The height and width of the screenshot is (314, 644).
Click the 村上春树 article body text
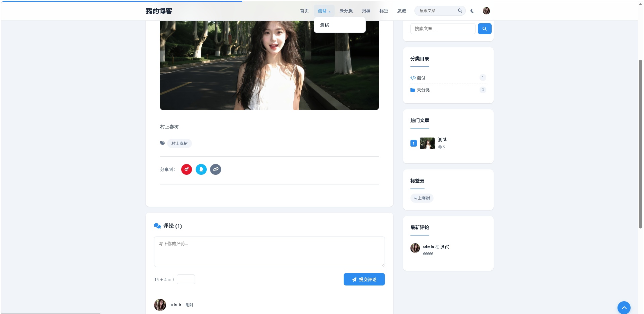click(169, 127)
